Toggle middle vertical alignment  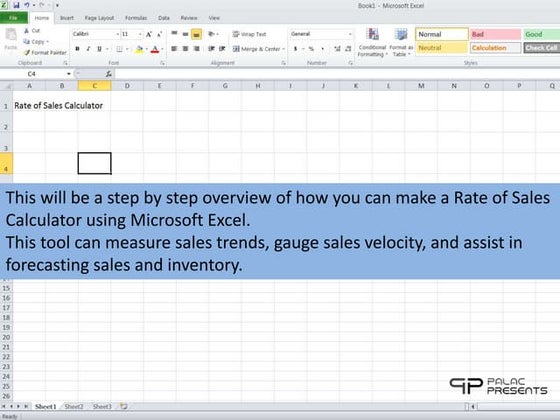point(185,34)
